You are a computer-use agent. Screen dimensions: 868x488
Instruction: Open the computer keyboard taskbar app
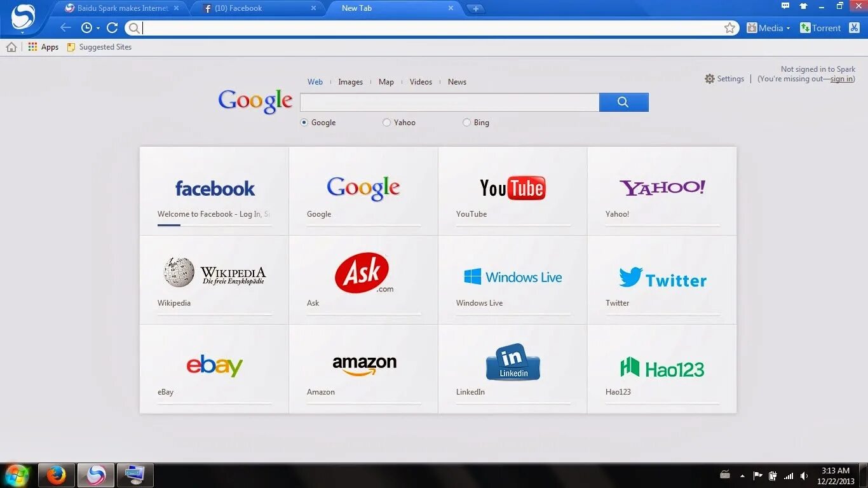[135, 475]
